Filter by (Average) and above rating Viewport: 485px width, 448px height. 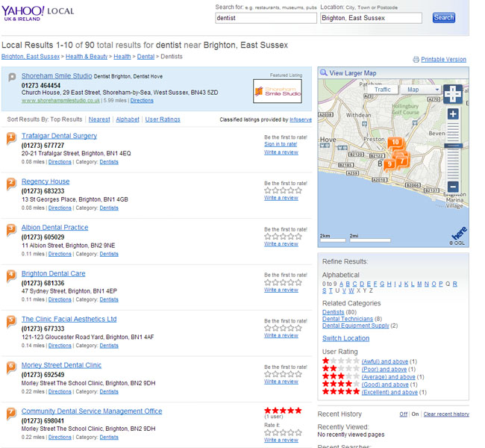click(388, 377)
